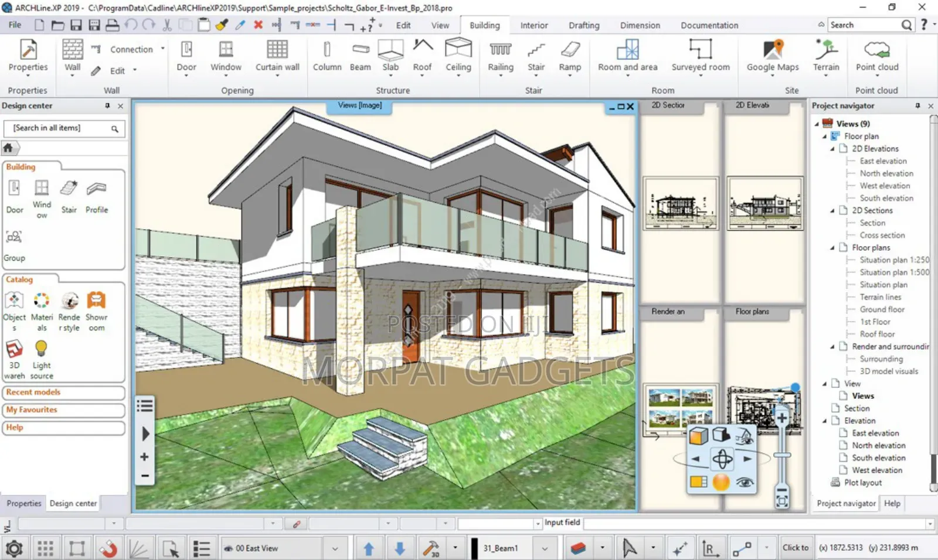Collapse the Floor plans tree node
Screen dimensions: 938x560
click(832, 248)
